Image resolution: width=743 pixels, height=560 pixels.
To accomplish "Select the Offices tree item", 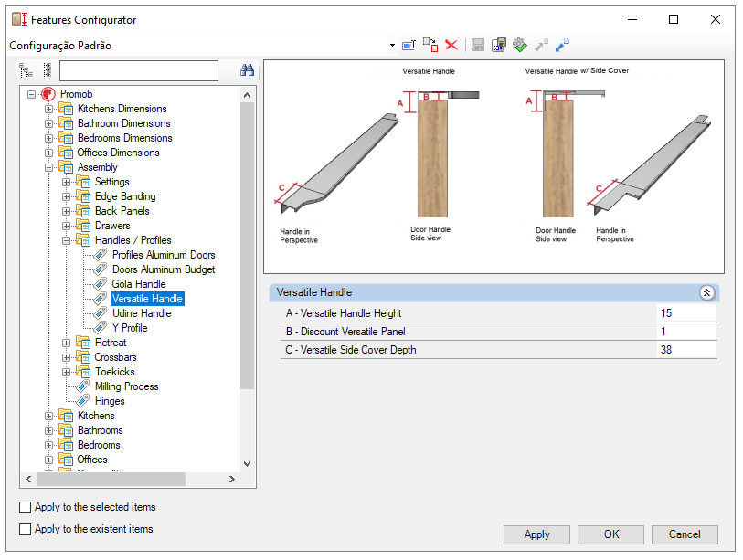I will [x=92, y=460].
